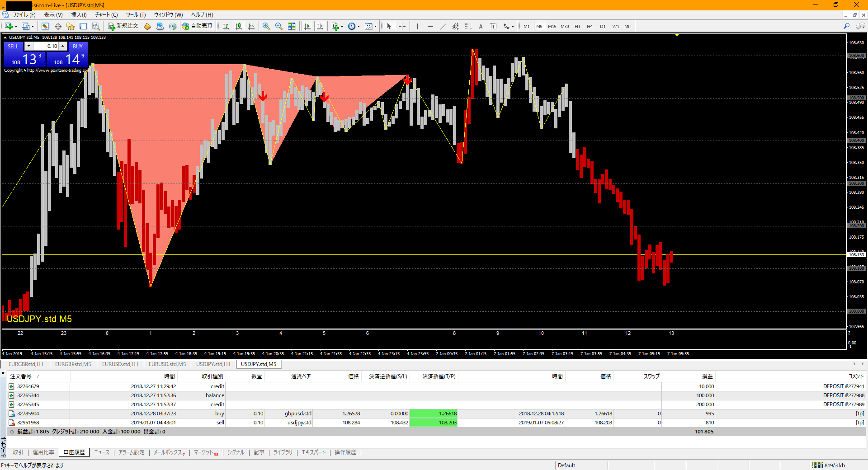The image size is (868, 470).
Task: Click the Zoom In magnifier icon
Action: (266, 26)
